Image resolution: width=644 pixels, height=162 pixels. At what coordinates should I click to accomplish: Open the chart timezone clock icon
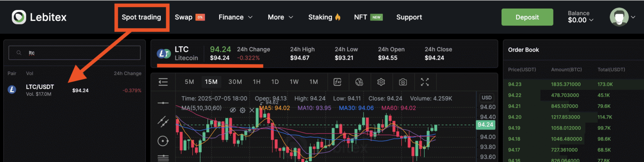click(359, 82)
